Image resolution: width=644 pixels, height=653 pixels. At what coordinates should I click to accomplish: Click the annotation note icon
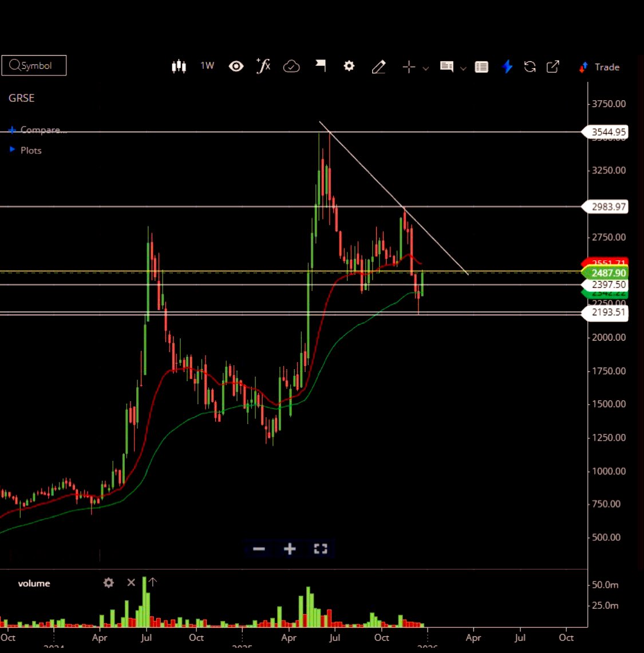coord(447,66)
